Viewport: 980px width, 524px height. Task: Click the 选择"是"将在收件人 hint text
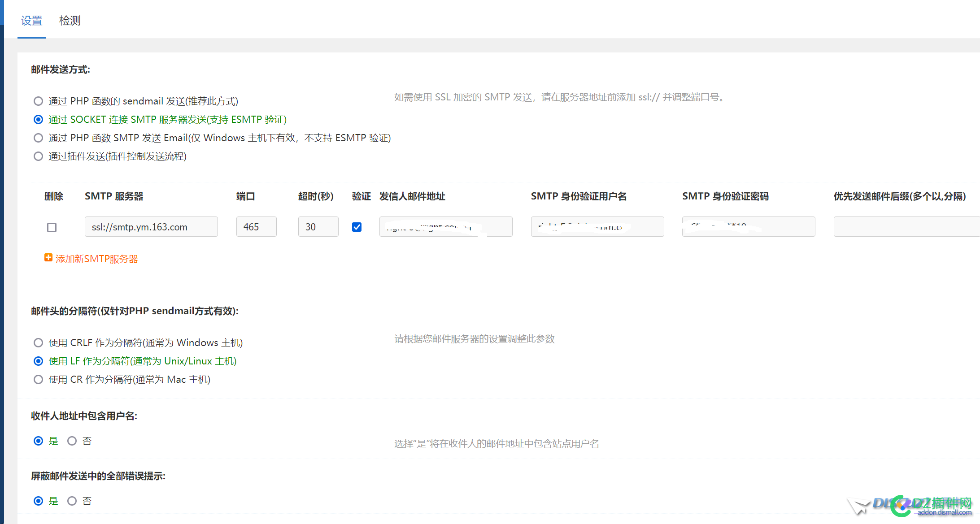(x=497, y=444)
